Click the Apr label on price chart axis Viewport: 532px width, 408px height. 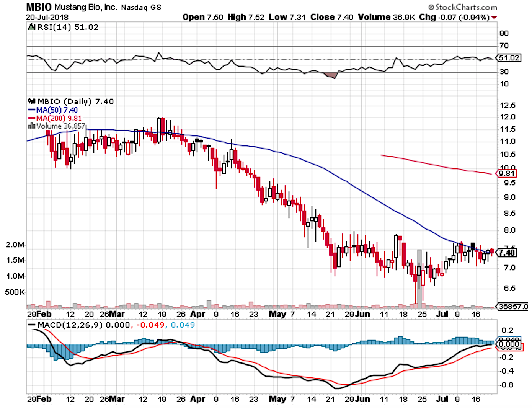(x=198, y=314)
